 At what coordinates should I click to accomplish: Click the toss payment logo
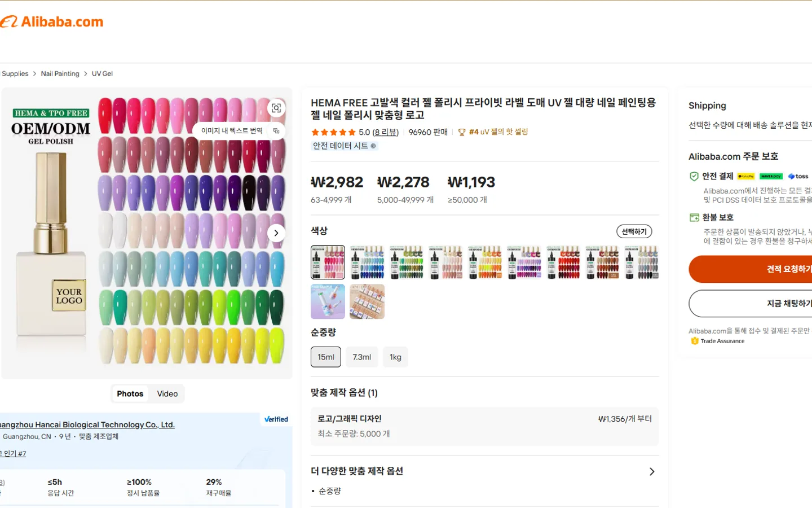tap(798, 177)
